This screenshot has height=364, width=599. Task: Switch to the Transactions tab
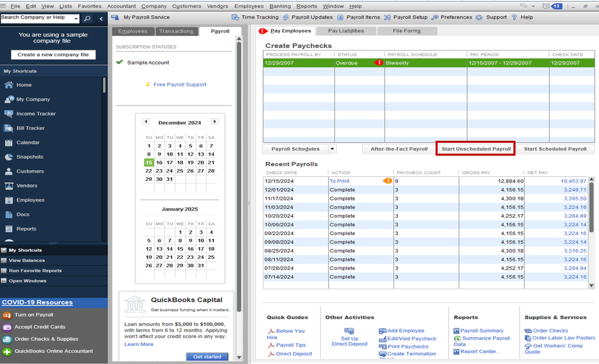click(176, 31)
